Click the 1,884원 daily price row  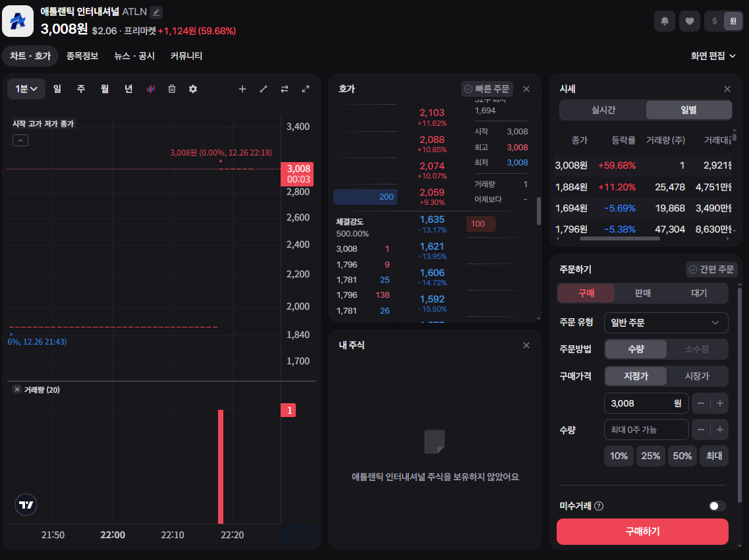(x=643, y=187)
